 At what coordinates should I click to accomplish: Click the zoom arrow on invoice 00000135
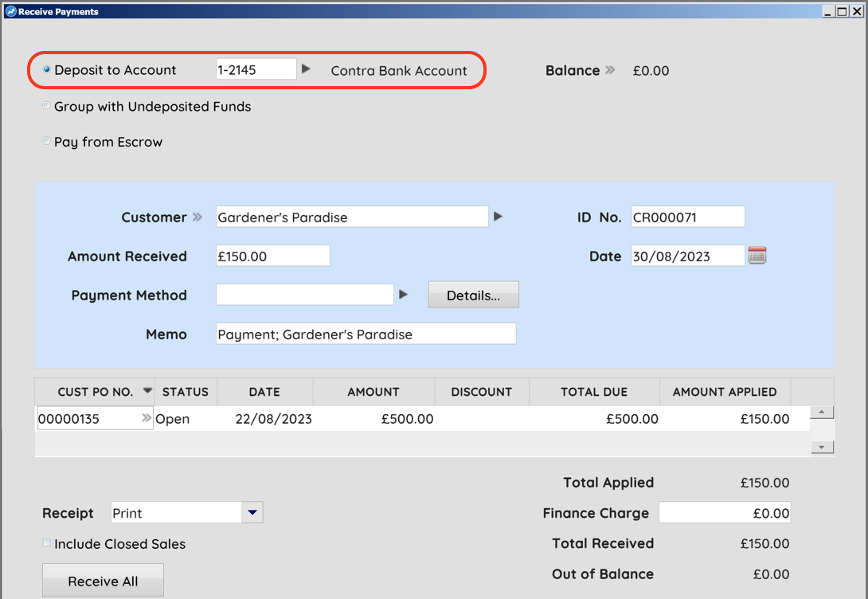(147, 418)
